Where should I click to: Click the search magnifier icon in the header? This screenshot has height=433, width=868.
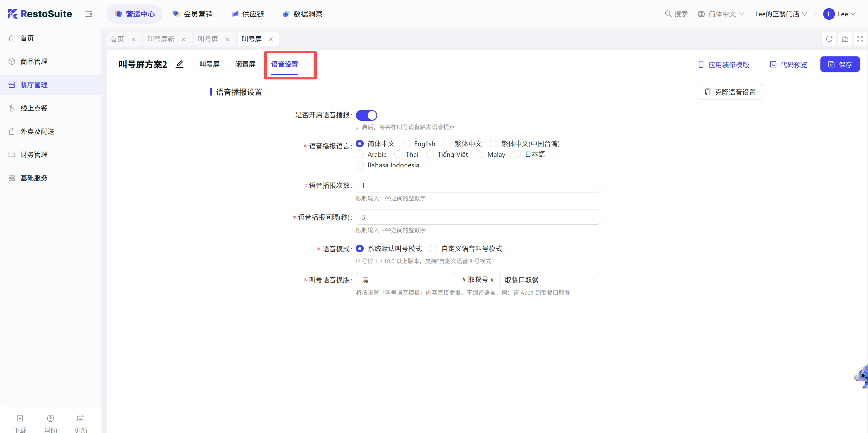click(668, 14)
